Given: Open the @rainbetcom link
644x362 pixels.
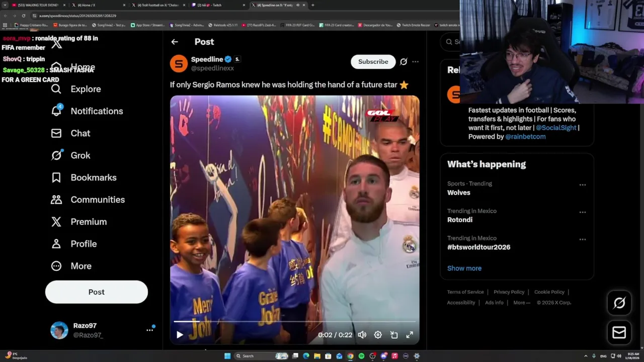Looking at the screenshot, I should (525, 137).
